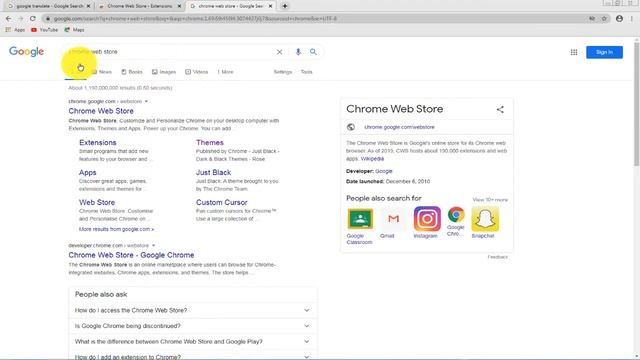Open a new browser tab with plus

click(285, 6)
